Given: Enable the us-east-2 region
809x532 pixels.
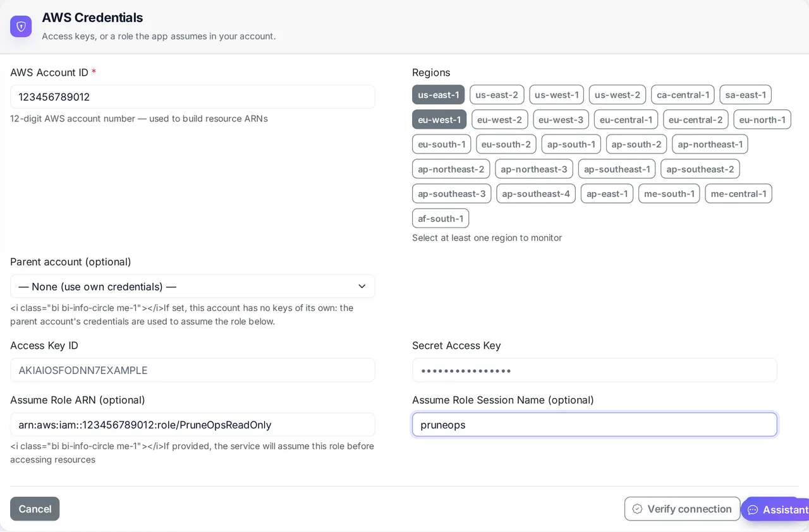Looking at the screenshot, I should (497, 95).
